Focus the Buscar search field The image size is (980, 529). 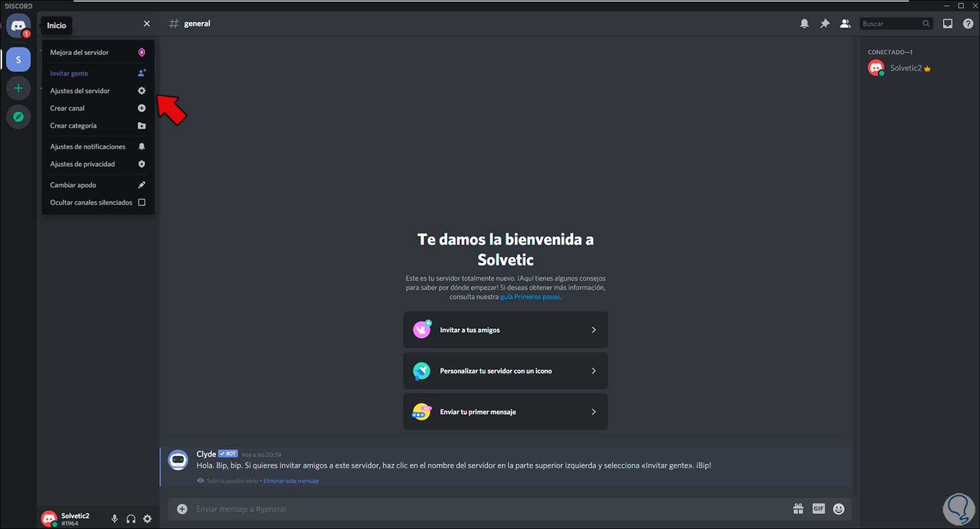896,24
